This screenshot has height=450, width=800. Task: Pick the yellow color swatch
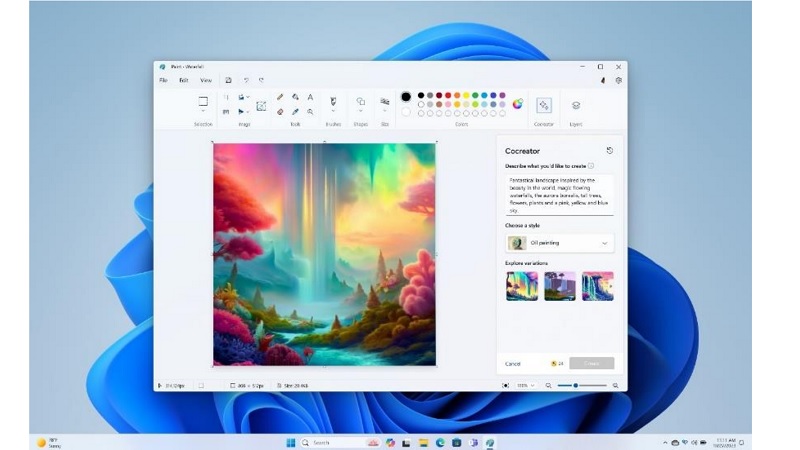tap(466, 95)
